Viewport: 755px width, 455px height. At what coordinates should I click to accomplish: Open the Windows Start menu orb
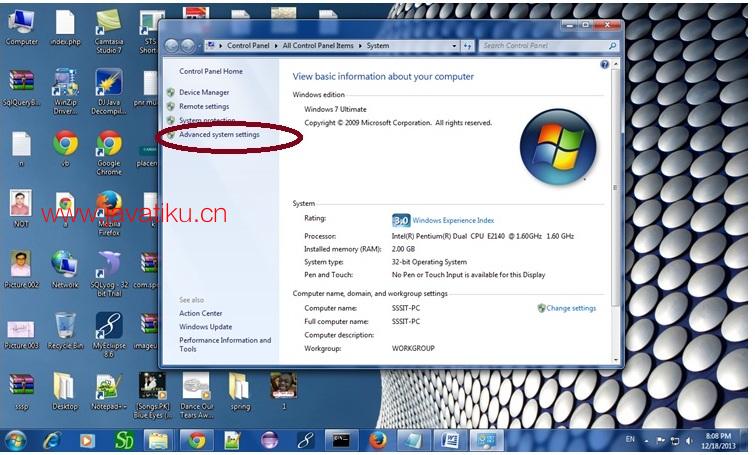pyautogui.click(x=16, y=441)
